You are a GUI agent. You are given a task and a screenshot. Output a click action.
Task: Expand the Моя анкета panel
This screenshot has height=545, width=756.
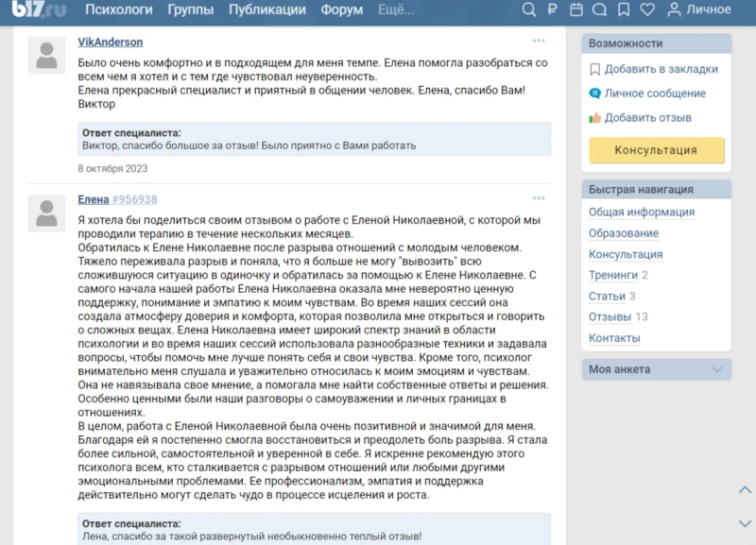[656, 369]
